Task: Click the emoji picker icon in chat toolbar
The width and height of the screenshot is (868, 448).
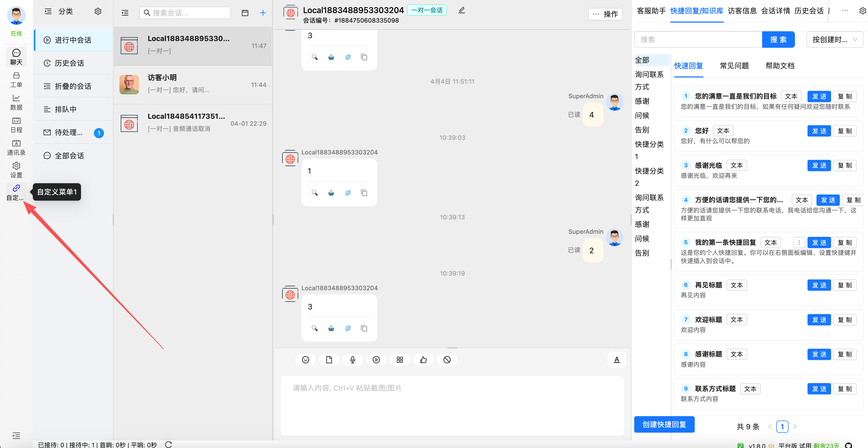Action: click(x=305, y=360)
